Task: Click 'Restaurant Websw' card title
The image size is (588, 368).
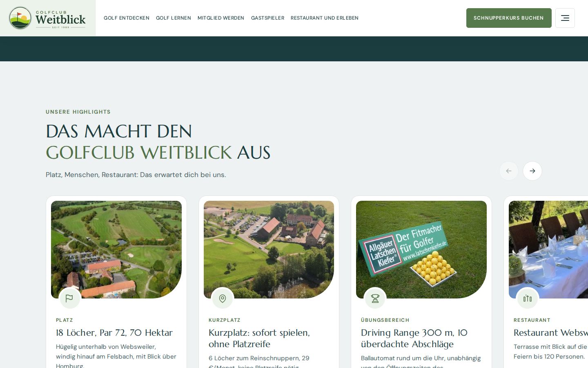Action: click(551, 332)
